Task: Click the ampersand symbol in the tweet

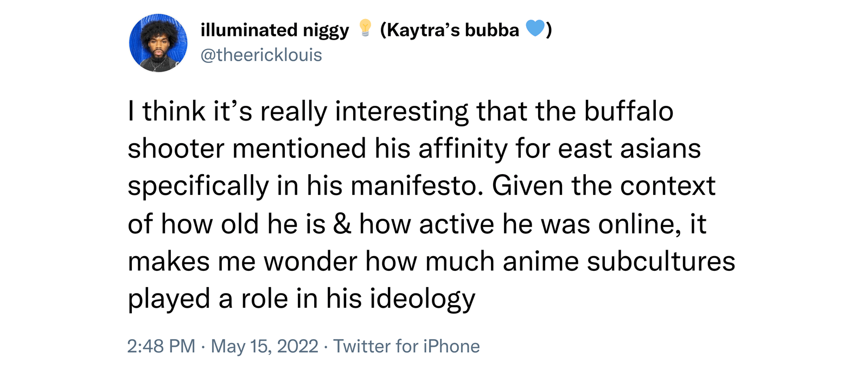Action: tap(342, 224)
